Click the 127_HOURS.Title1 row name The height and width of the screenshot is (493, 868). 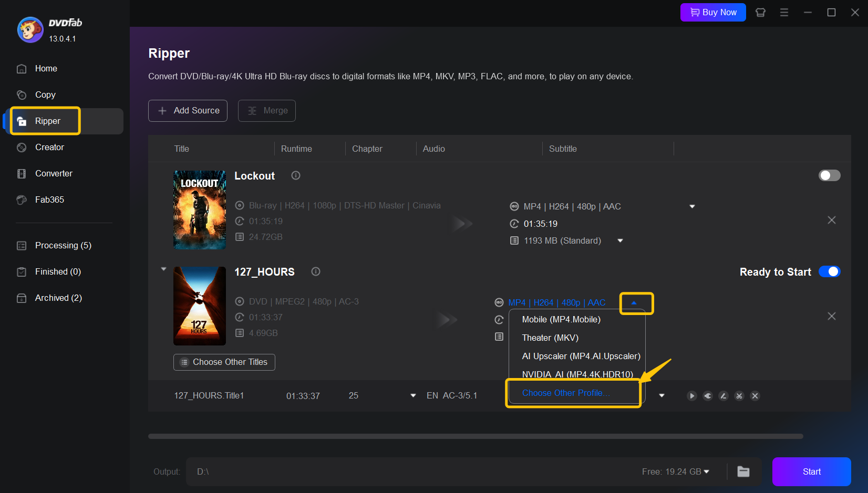[209, 395]
